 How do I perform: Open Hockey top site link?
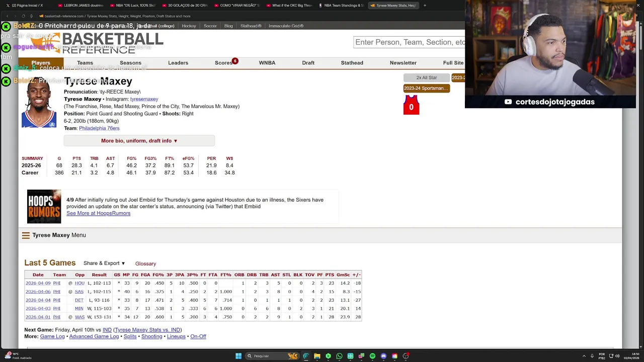(189, 26)
